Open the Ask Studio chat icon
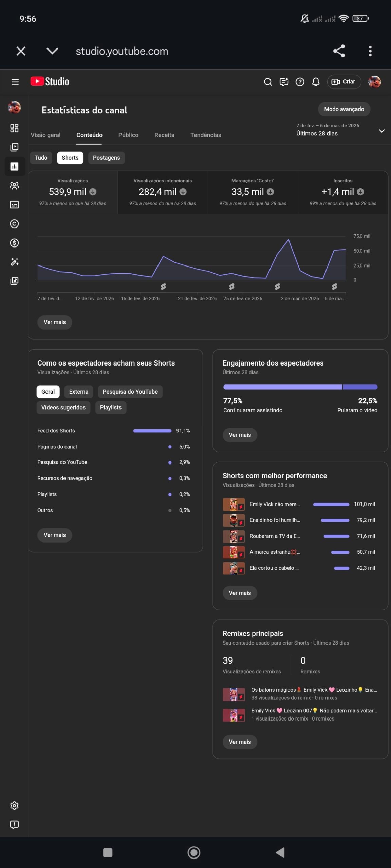This screenshot has width=391, height=868. (284, 82)
